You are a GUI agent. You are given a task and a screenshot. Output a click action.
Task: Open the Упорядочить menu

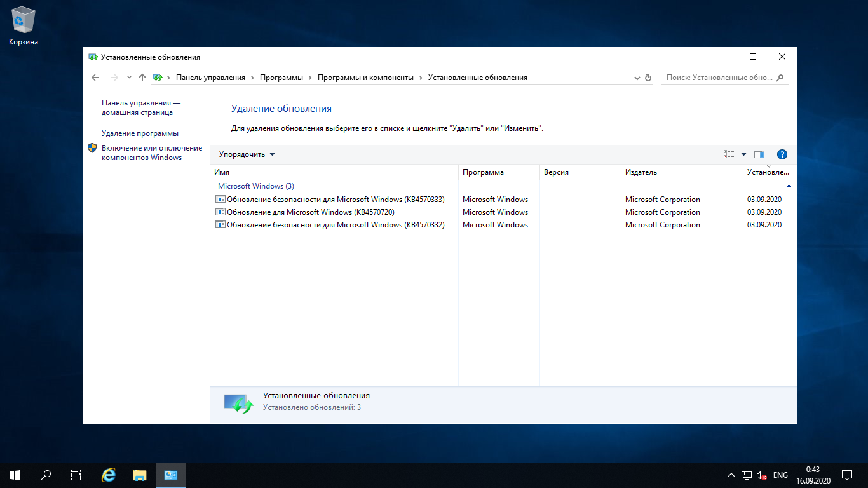click(247, 154)
